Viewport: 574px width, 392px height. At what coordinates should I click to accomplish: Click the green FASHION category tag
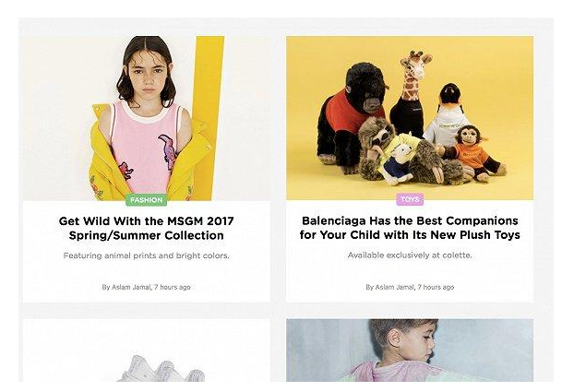pos(147,200)
